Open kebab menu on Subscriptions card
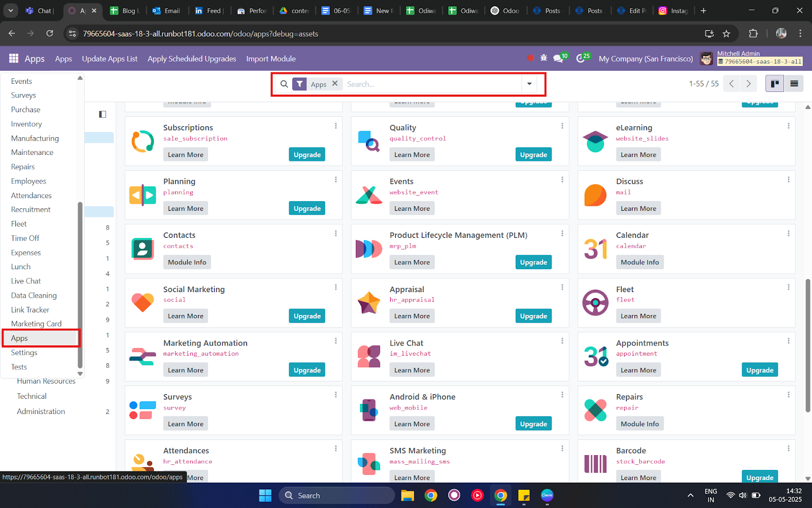 click(335, 125)
